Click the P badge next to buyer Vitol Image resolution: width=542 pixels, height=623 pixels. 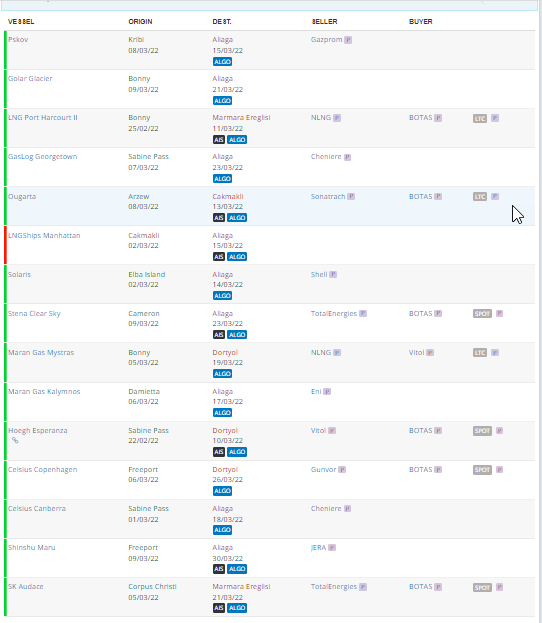(x=430, y=353)
